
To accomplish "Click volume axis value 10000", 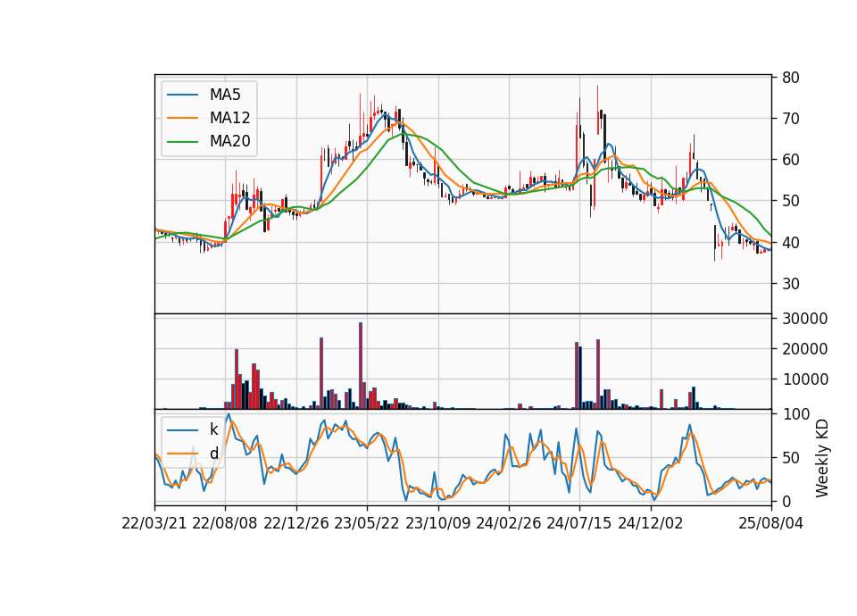I will (805, 379).
